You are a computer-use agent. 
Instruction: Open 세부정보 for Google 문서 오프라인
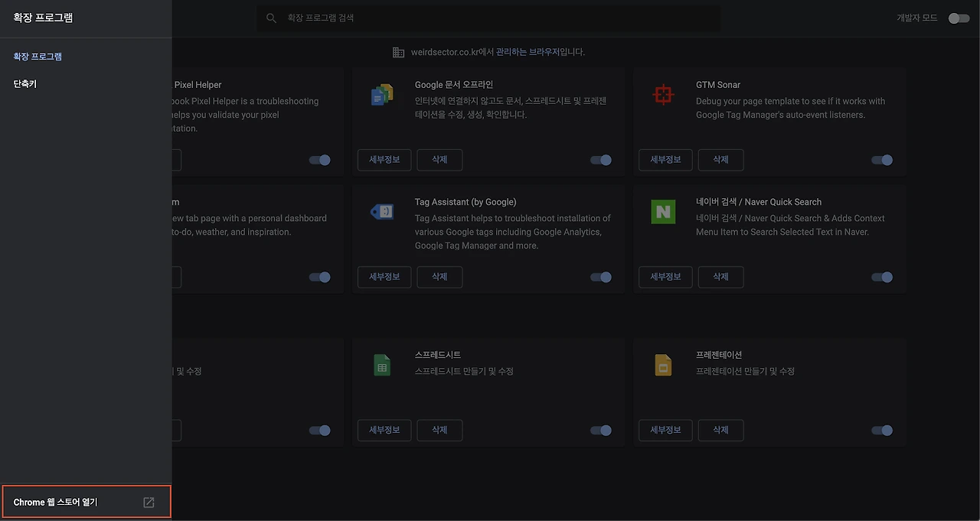[384, 160]
